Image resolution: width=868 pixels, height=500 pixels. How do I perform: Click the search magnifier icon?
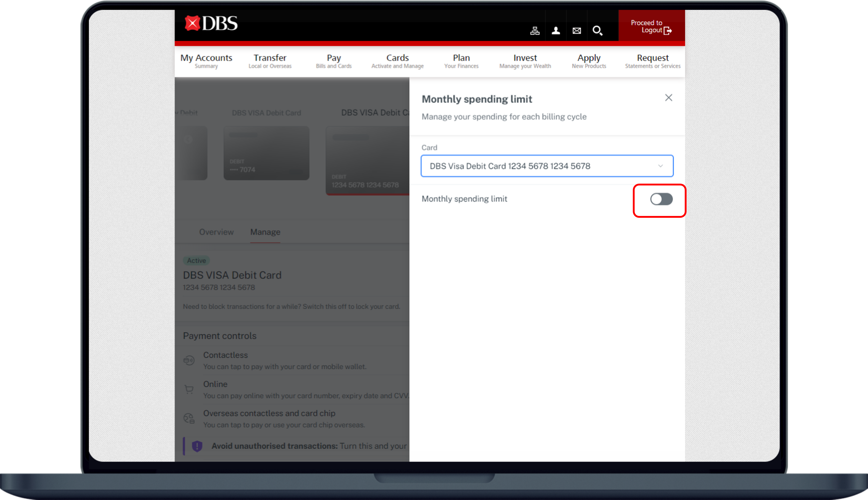pos(597,31)
